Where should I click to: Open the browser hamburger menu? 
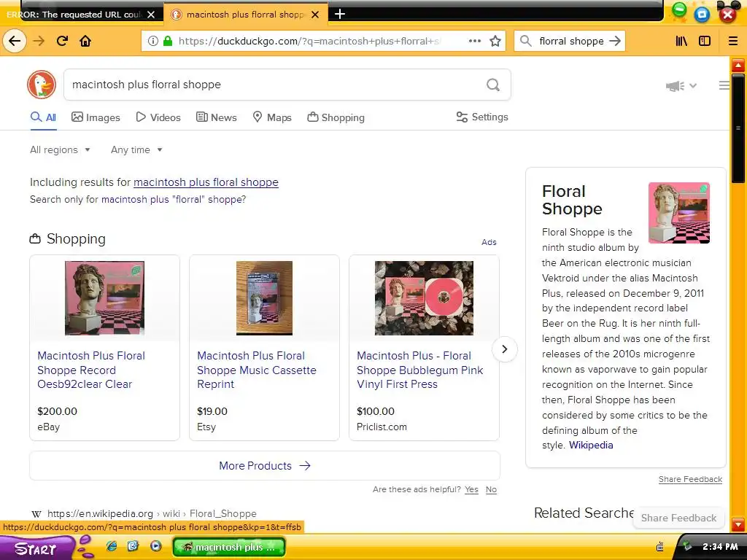732,41
